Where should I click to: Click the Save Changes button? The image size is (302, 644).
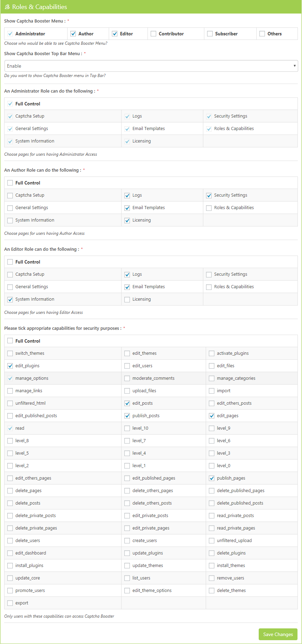point(278,634)
